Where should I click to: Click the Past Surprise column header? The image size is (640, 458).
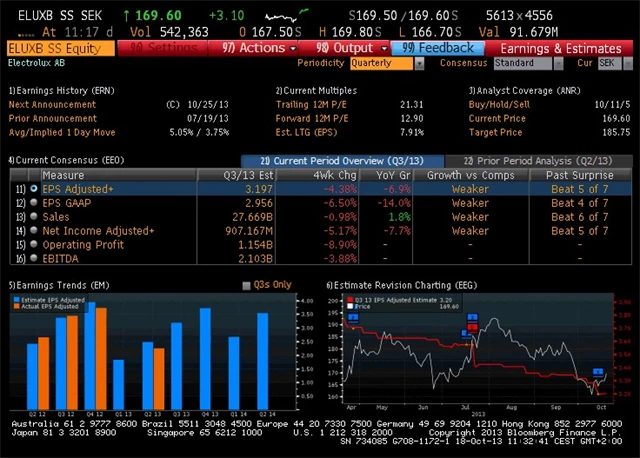(580, 175)
